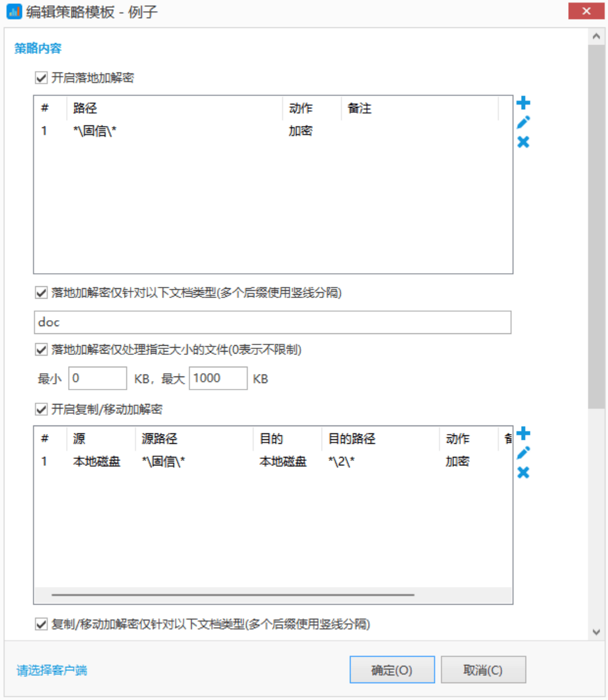Click pencil edit icon beside copy/move list
Viewport: 608px width, 700px height.
pyautogui.click(x=523, y=453)
